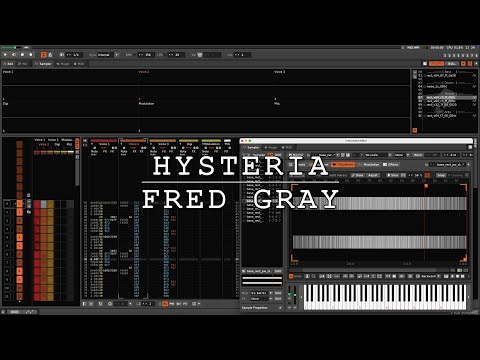480x360 pixels.
Task: Select instrument row 0C in instrument list
Action: click(447, 116)
